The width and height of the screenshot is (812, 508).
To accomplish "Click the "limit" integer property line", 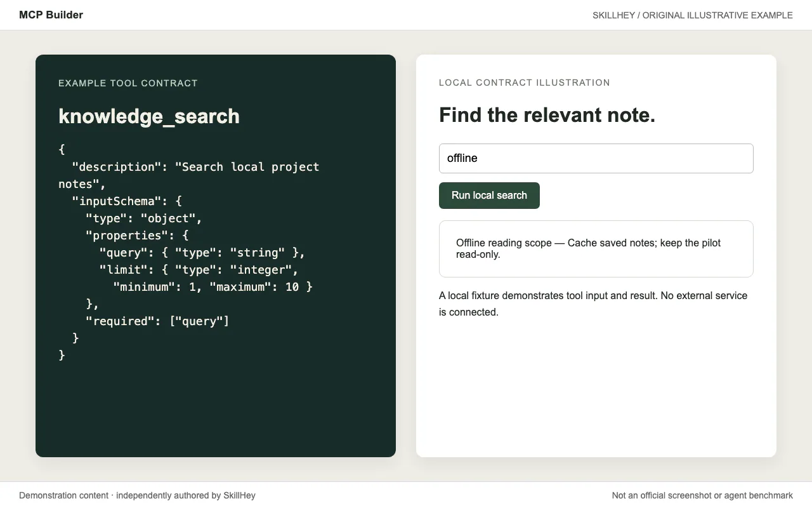I will (x=199, y=270).
